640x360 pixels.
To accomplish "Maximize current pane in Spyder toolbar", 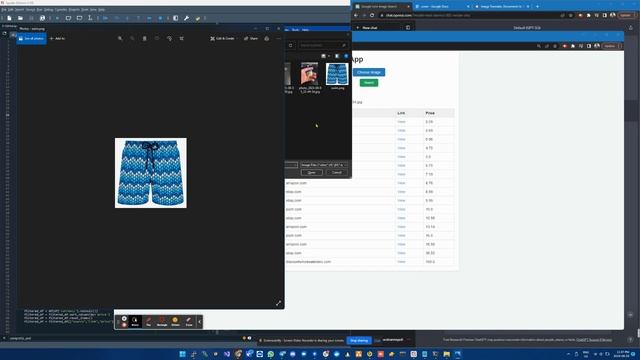I will tap(176, 18).
